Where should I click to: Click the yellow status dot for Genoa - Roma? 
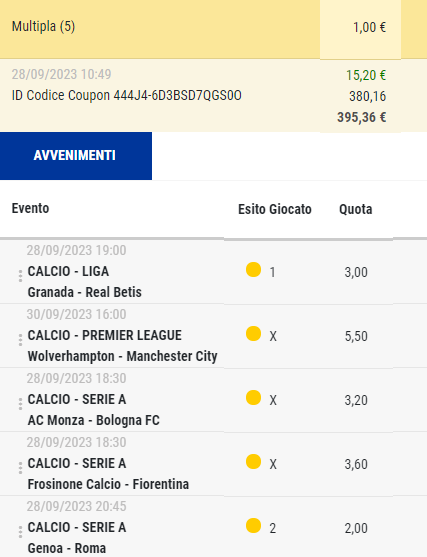(253, 526)
